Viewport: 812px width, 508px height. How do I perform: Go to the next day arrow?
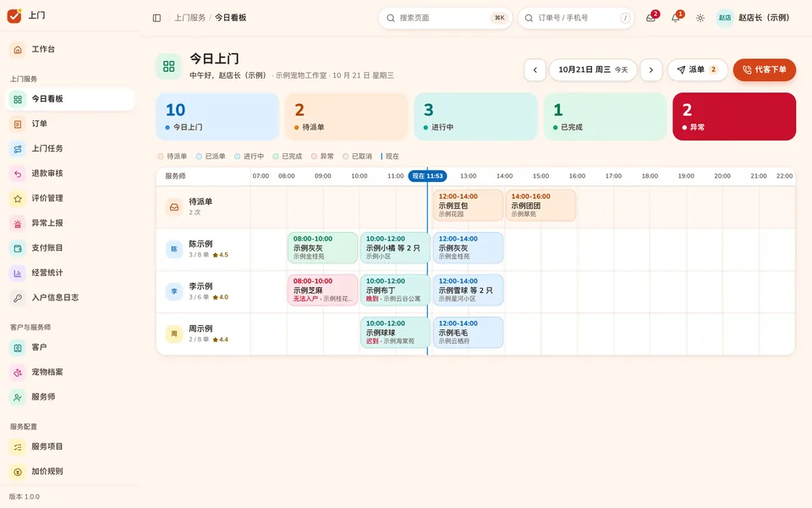click(x=651, y=70)
